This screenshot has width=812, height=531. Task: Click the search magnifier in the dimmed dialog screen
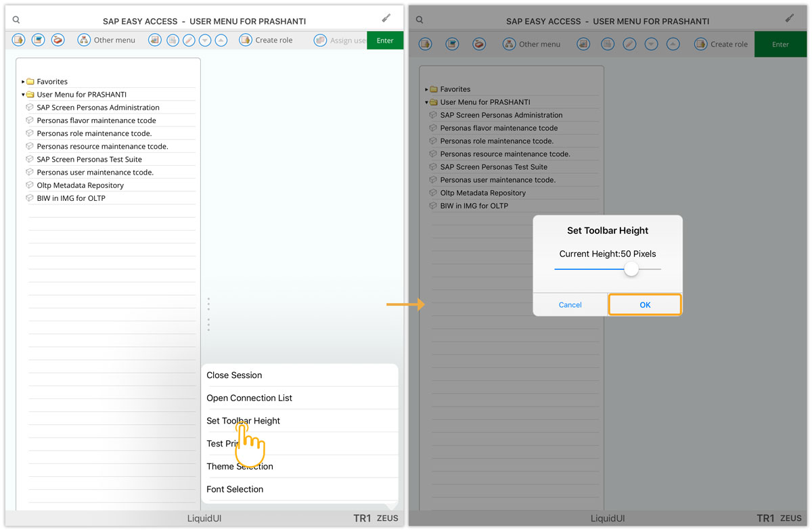click(420, 20)
